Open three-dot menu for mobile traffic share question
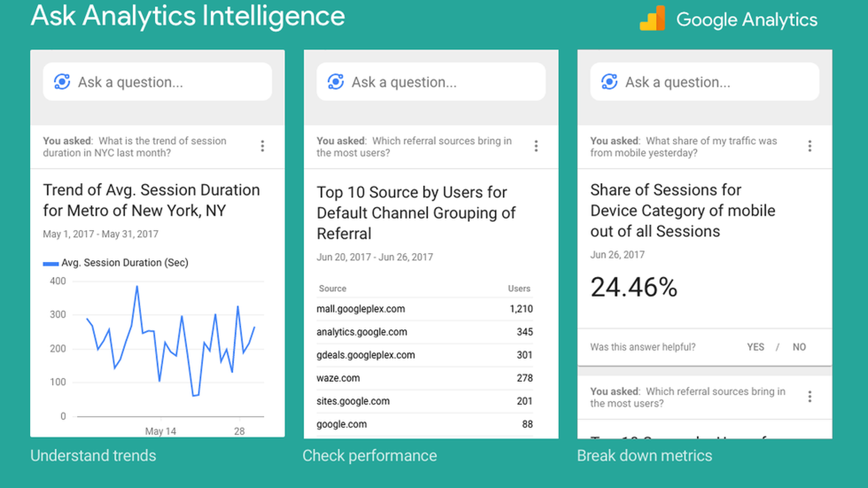 pos(810,146)
